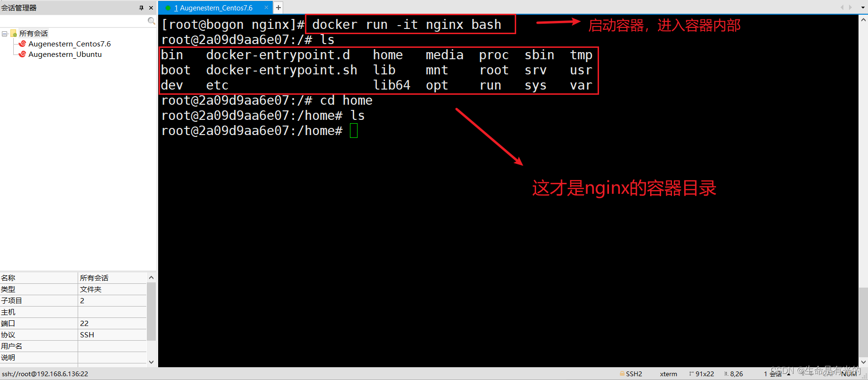Select the 协议 property row

[73, 335]
